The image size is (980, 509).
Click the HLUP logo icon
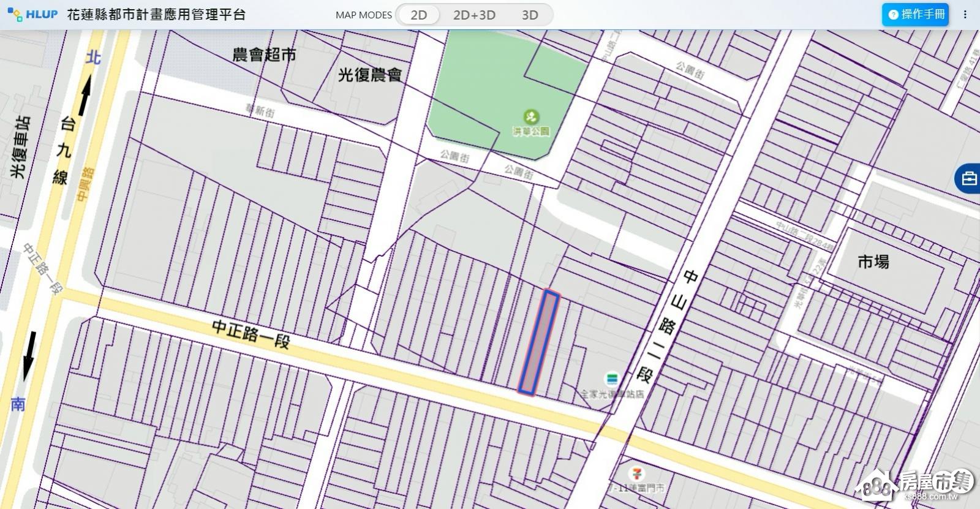pos(15,14)
